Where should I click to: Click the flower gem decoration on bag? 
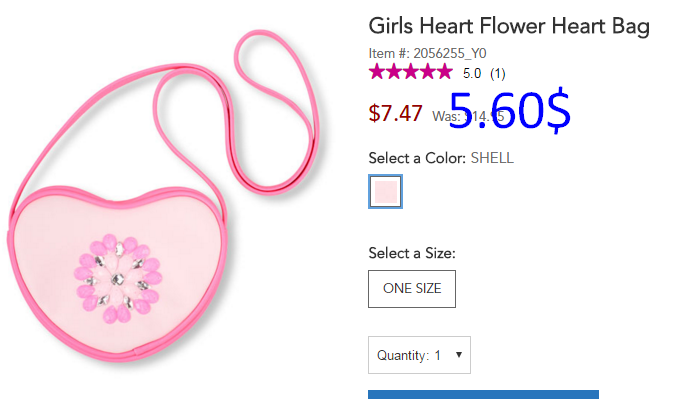118,279
